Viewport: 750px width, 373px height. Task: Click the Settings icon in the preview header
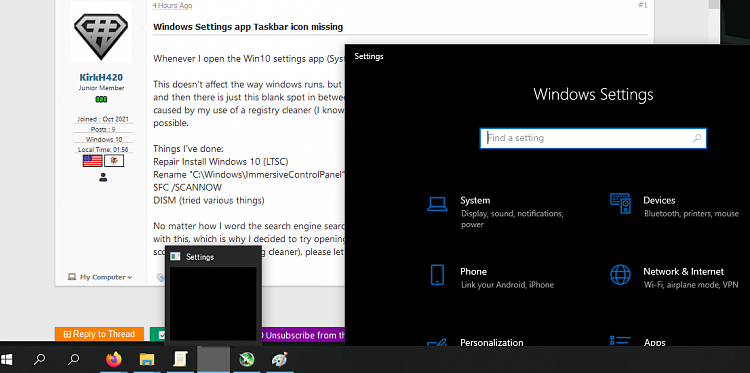(x=176, y=256)
